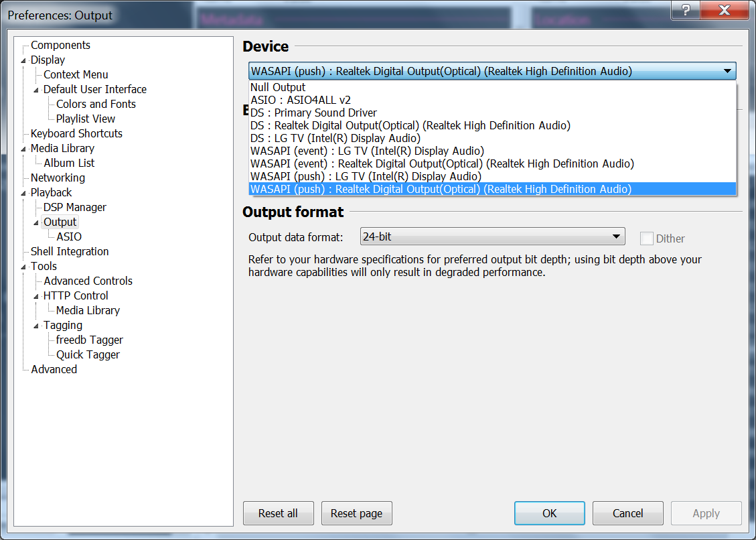Viewport: 756px width, 540px height.
Task: Pick WASAPI (event) : LG TV option
Action: [367, 151]
